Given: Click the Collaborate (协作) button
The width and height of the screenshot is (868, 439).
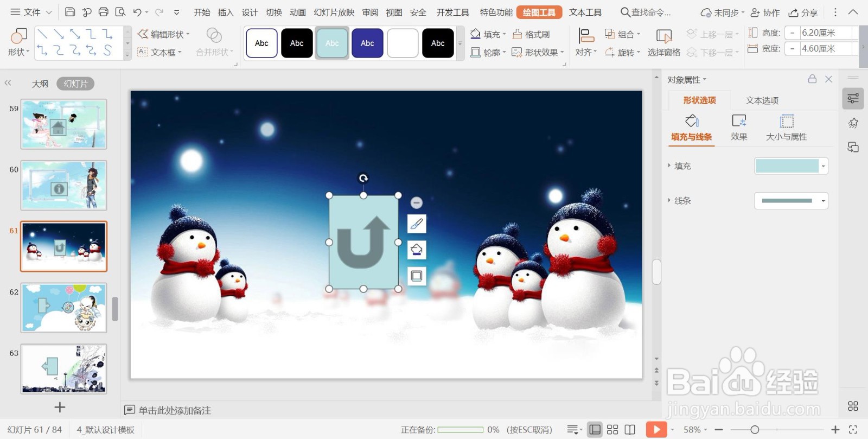Looking at the screenshot, I should pos(765,12).
